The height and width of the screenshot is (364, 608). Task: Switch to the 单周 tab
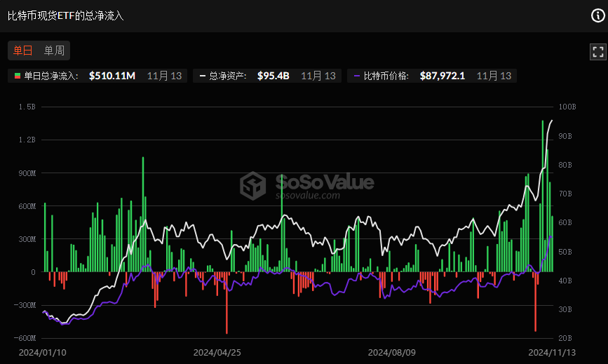tap(54, 50)
